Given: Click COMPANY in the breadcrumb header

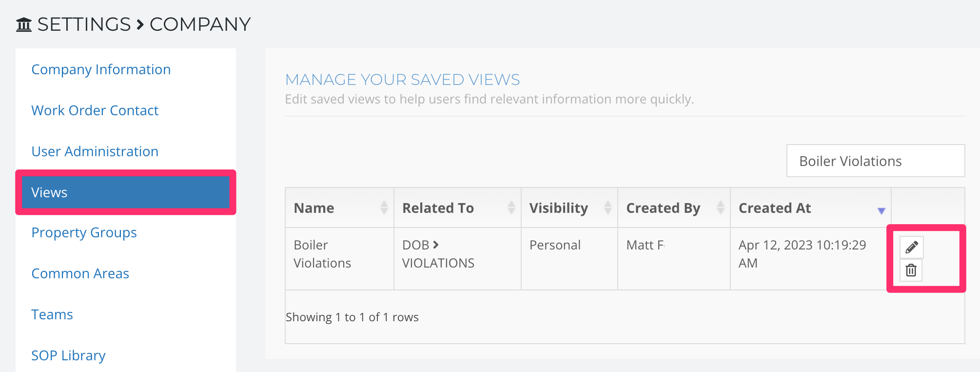Looking at the screenshot, I should coord(200,24).
